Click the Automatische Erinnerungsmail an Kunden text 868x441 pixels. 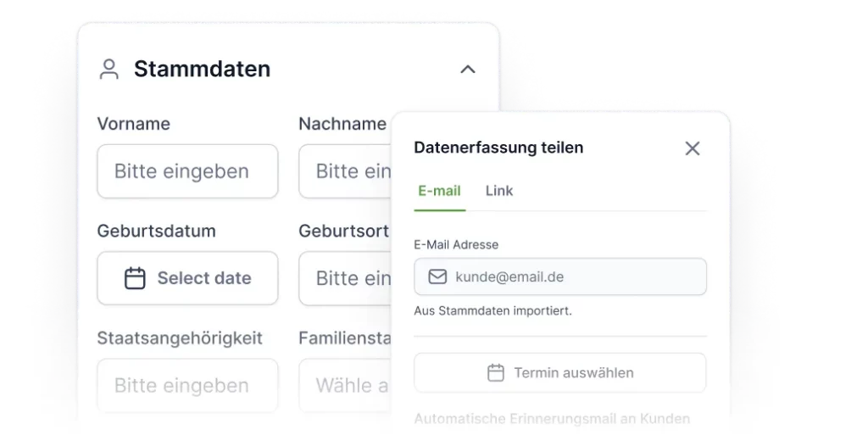click(x=552, y=419)
